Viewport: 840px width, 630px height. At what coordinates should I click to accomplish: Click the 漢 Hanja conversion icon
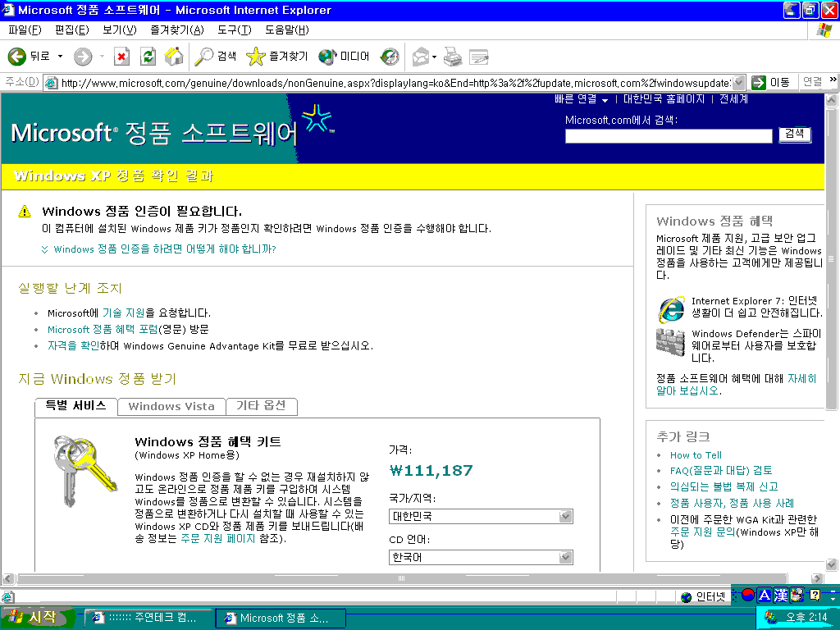click(781, 596)
